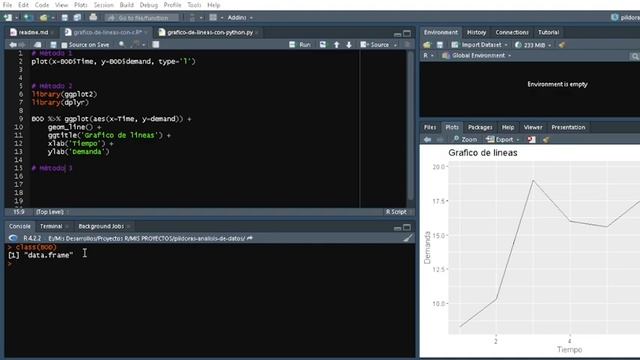
Task: Open R Script file type selector
Action: (x=398, y=212)
